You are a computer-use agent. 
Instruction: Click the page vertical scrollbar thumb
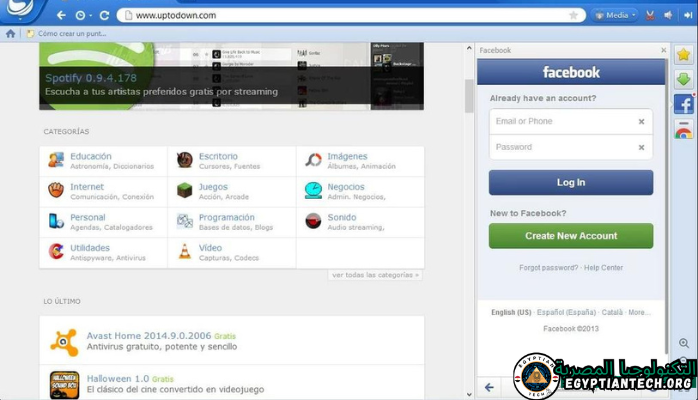point(469,95)
